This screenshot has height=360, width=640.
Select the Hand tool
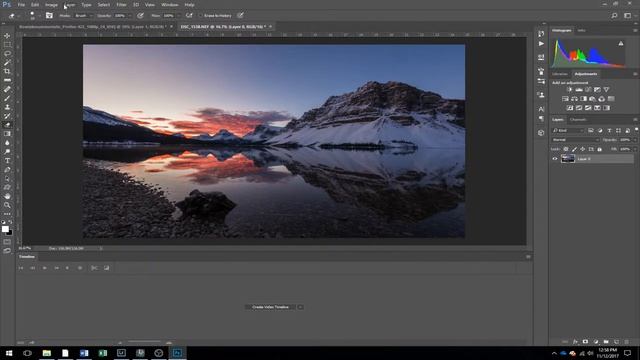(7, 196)
